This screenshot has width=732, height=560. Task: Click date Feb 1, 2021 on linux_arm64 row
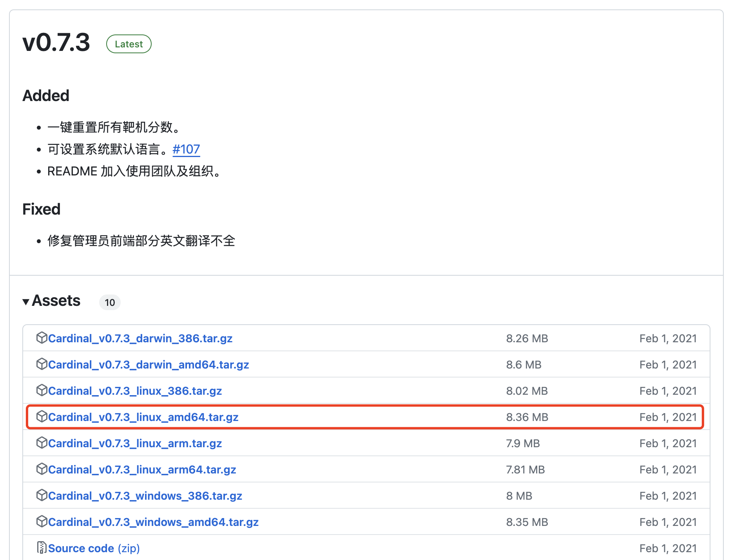tap(668, 470)
